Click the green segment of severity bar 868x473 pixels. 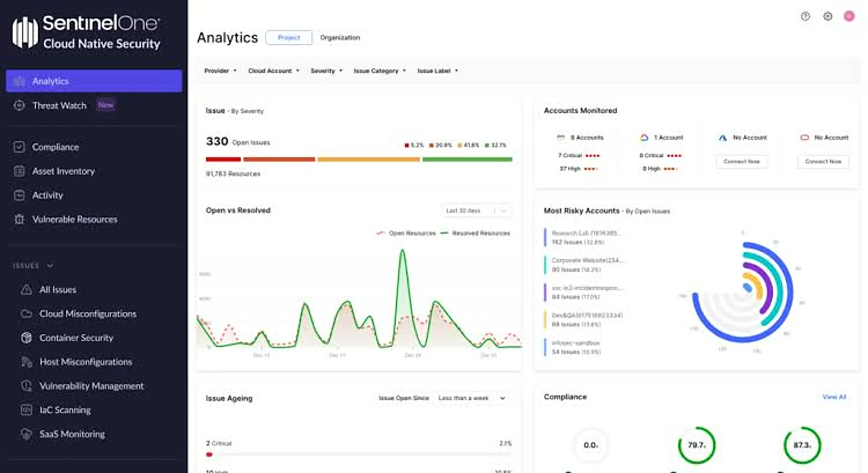[468, 159]
